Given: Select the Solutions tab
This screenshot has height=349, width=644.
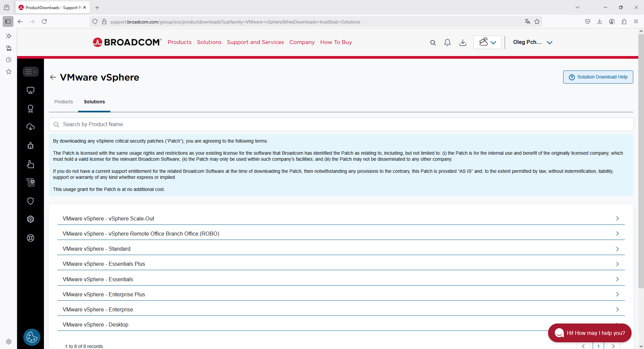Looking at the screenshot, I should [94, 102].
